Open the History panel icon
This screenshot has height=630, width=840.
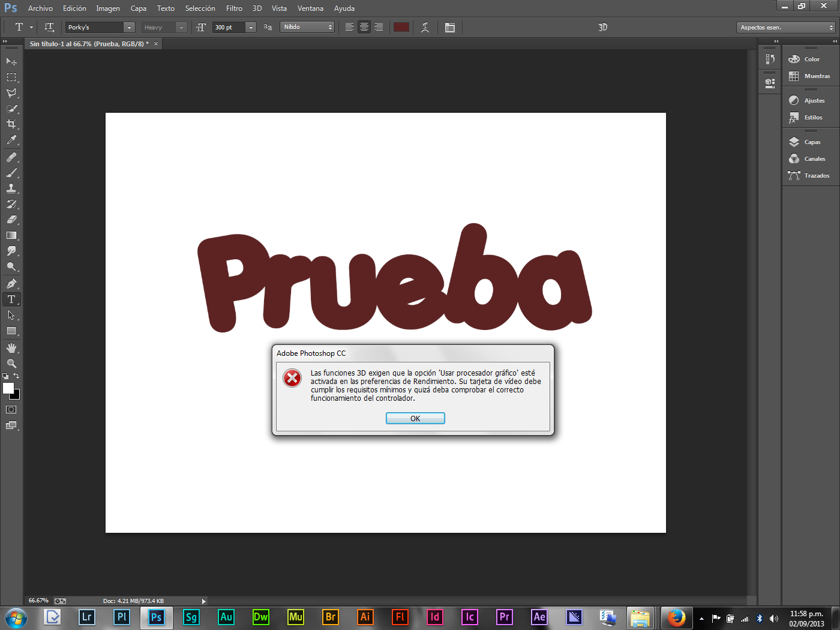point(770,59)
